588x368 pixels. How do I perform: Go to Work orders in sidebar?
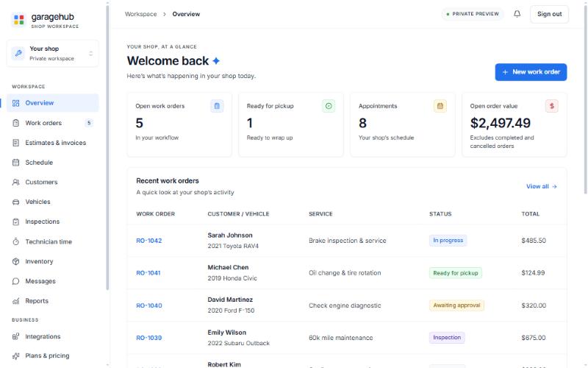pyautogui.click(x=52, y=123)
